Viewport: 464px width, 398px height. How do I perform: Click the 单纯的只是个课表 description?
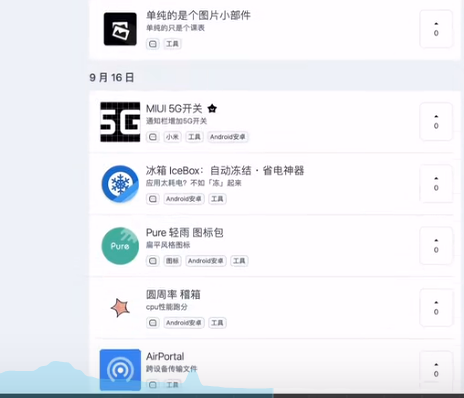(175, 28)
